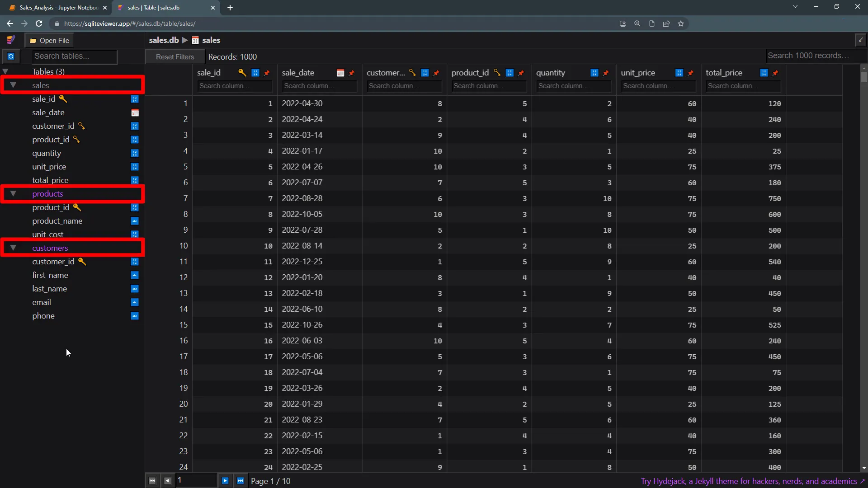Expand the customers table entry
The image size is (868, 488).
tap(13, 248)
